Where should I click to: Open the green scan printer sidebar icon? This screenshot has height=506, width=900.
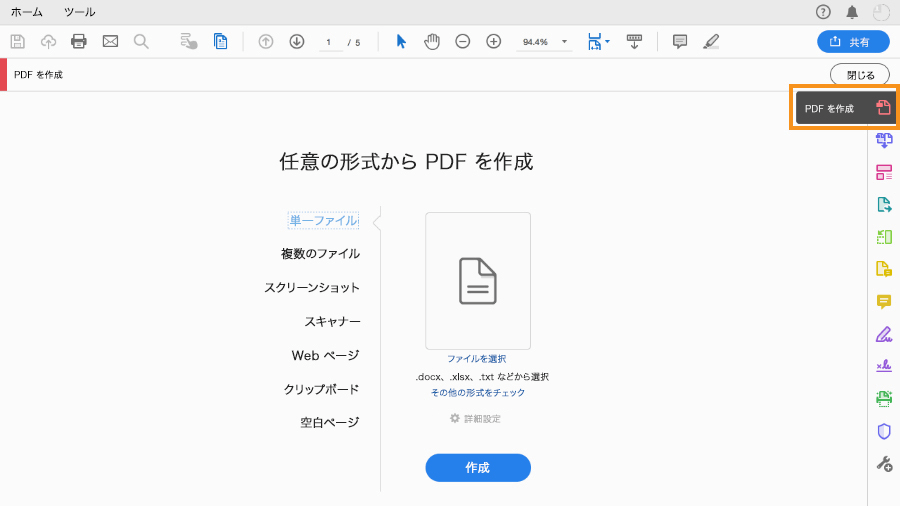point(884,398)
